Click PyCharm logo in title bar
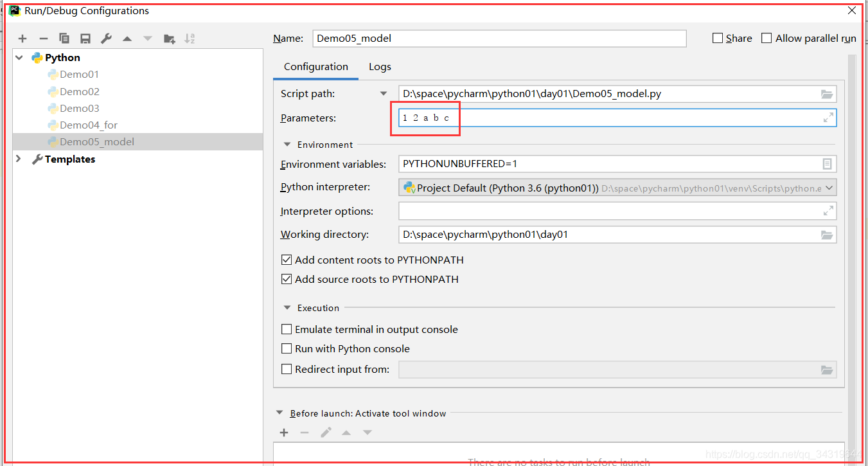This screenshot has width=868, height=466. click(x=14, y=10)
